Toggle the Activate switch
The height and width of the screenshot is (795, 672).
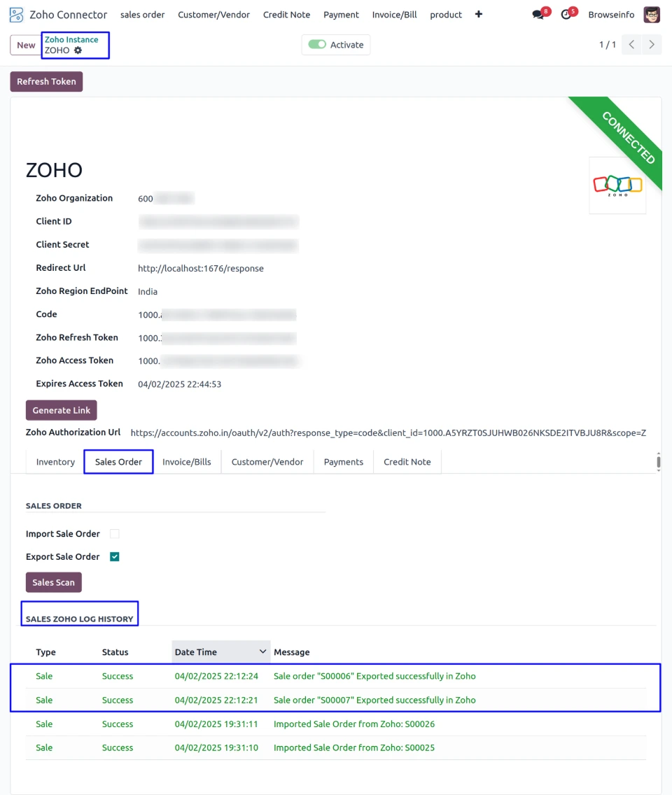[x=317, y=45]
